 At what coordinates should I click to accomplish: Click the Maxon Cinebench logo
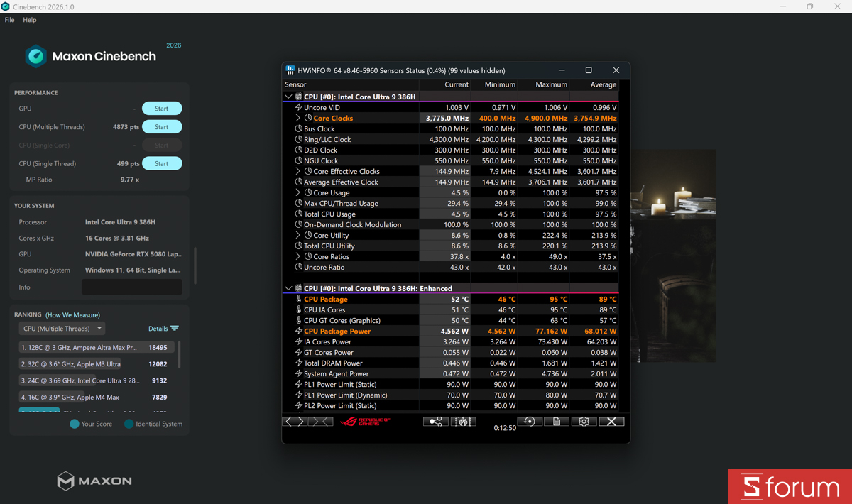pyautogui.click(x=90, y=56)
